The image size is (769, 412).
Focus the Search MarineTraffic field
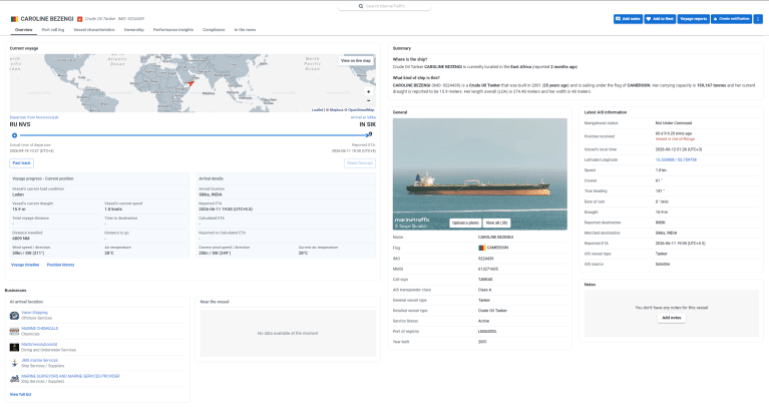384,6
